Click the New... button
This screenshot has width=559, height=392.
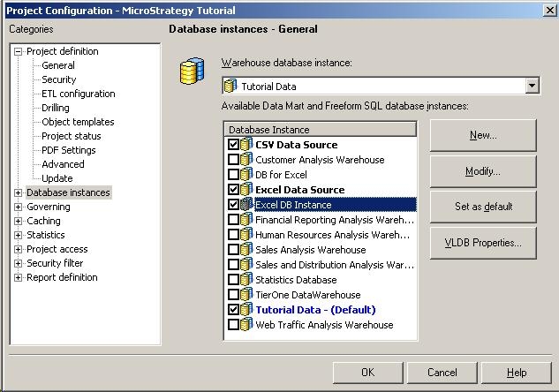483,136
